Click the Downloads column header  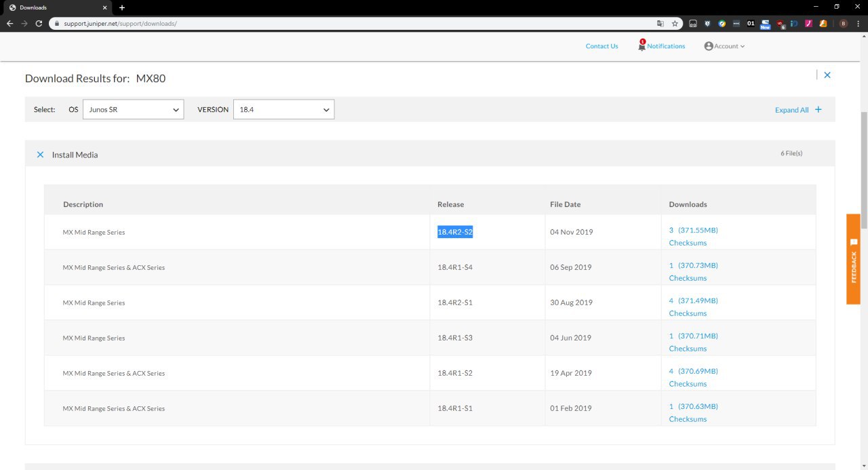[x=688, y=204]
